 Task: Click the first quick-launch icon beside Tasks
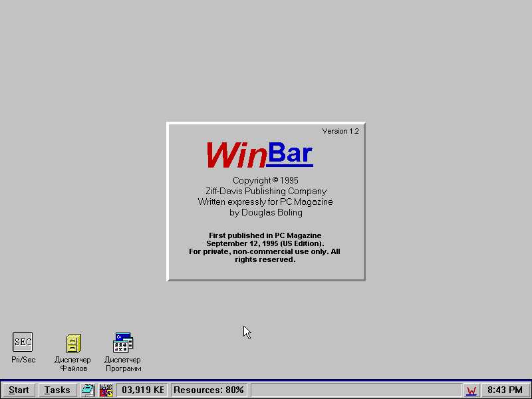tap(88, 390)
